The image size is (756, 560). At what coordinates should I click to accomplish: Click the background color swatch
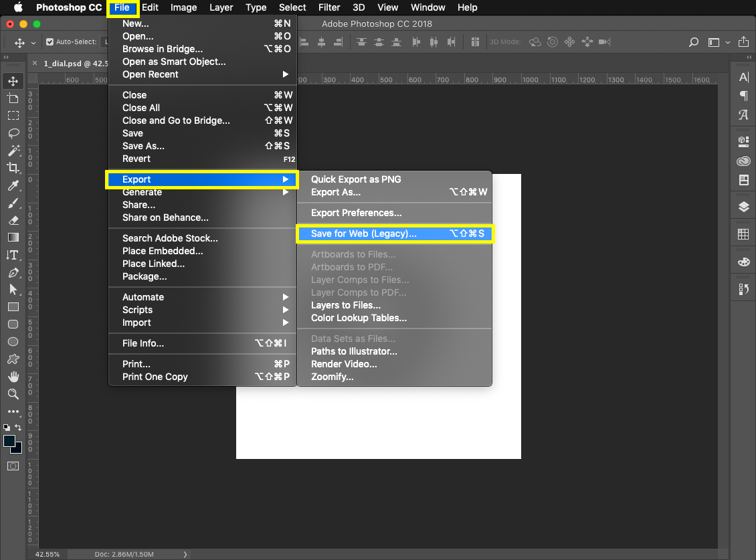pyautogui.click(x=19, y=449)
